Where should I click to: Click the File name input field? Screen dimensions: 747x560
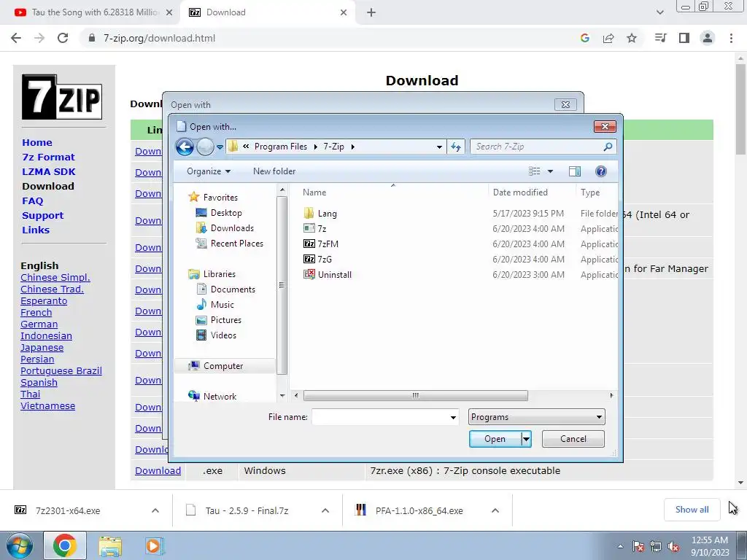tap(379, 417)
